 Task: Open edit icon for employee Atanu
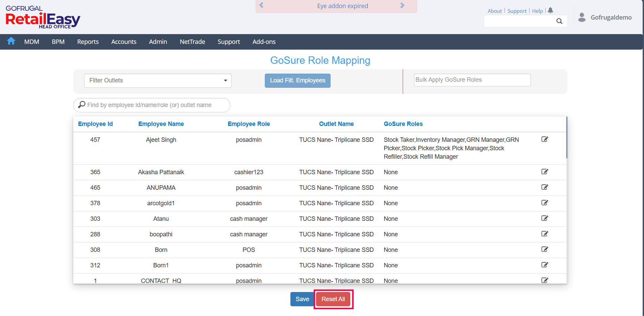[x=544, y=218]
